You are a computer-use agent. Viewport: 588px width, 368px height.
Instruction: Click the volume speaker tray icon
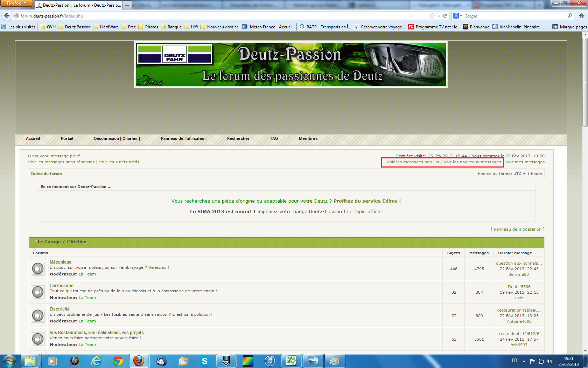click(549, 361)
